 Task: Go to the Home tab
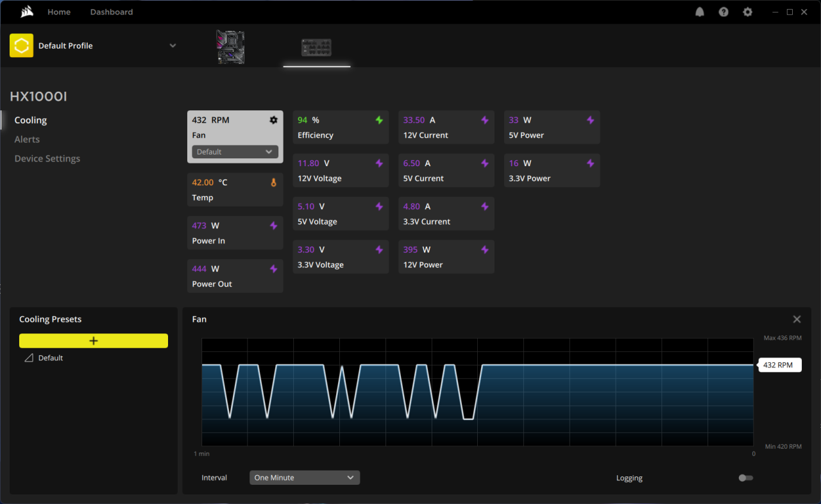[59, 12]
